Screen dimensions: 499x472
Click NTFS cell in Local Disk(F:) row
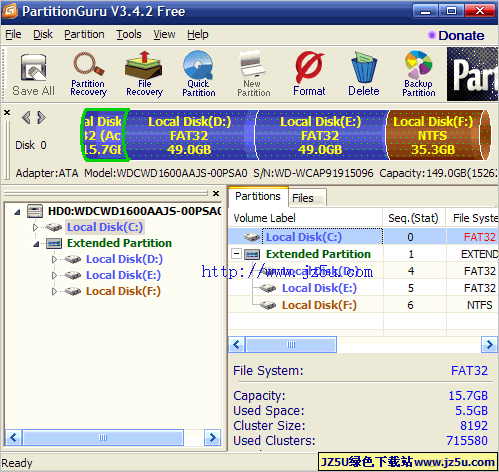coord(472,305)
